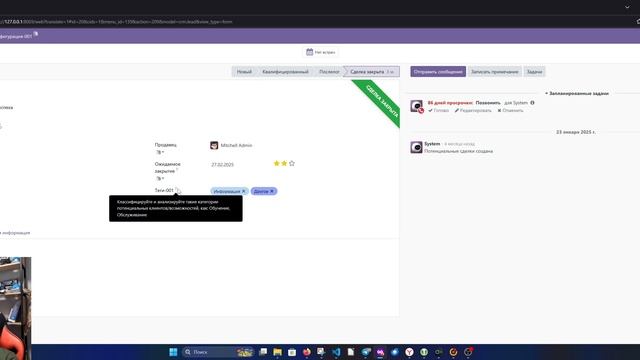The image size is (640, 360).
Task: Click the Mitchell Admin salesperson name
Action: point(236,145)
